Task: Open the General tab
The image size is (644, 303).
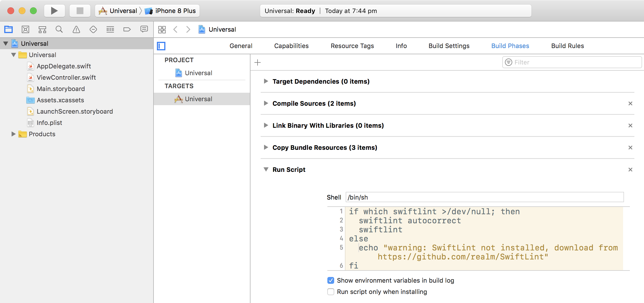Action: [241, 46]
